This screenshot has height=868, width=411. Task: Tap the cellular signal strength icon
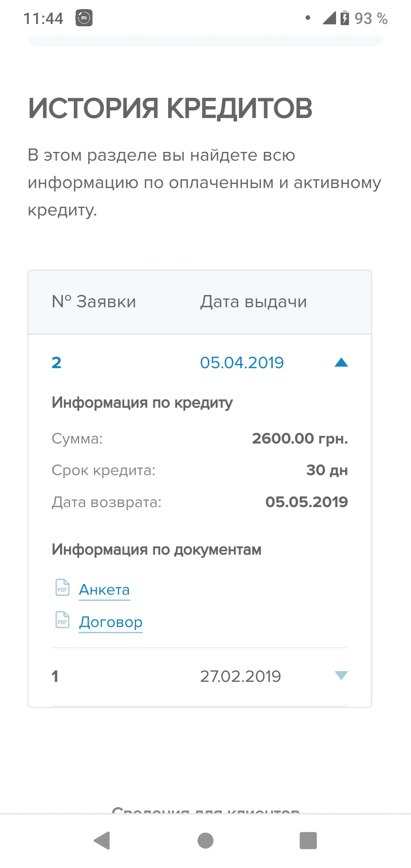(329, 18)
